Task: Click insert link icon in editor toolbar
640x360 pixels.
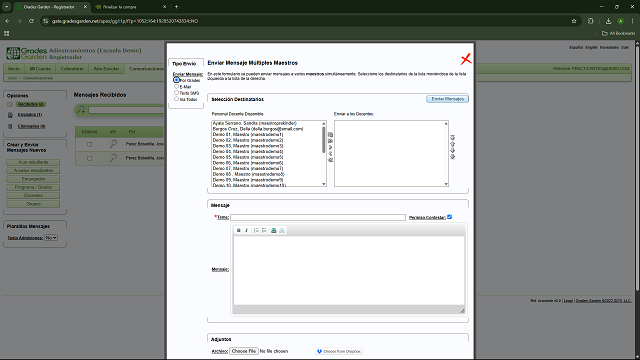Action: click(x=274, y=230)
